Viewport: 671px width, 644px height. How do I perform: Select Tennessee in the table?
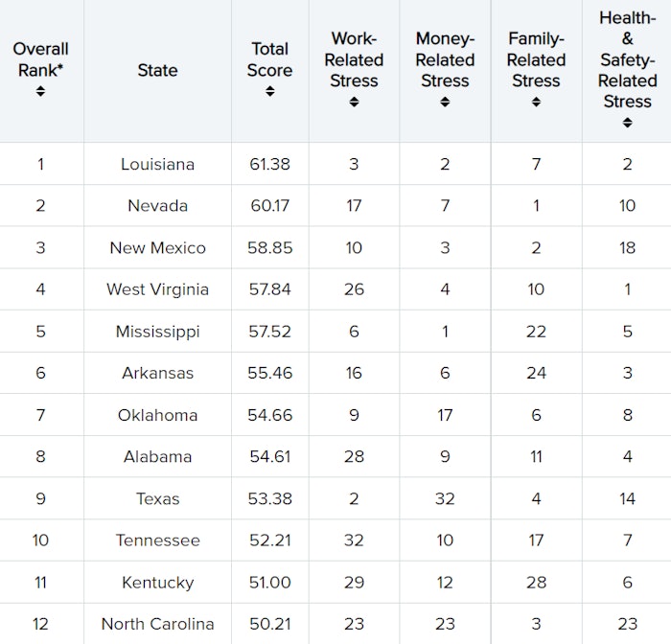[157, 540]
